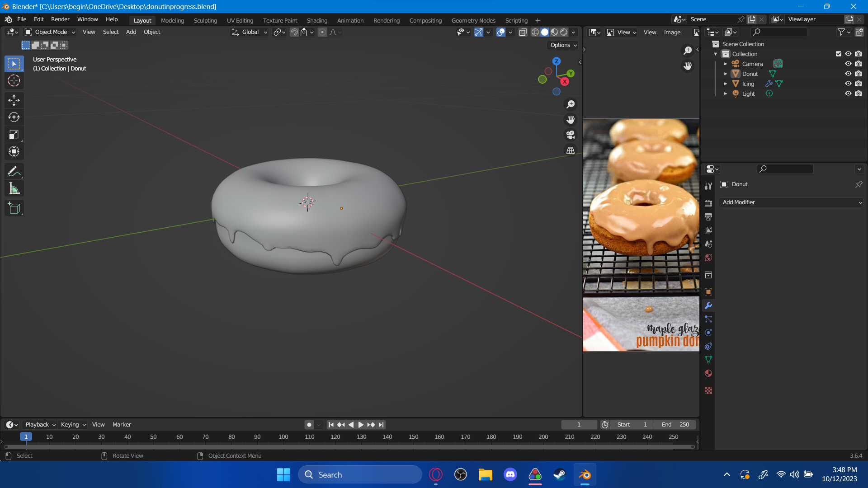
Task: Hide the Icing object in viewport
Action: tap(848, 84)
